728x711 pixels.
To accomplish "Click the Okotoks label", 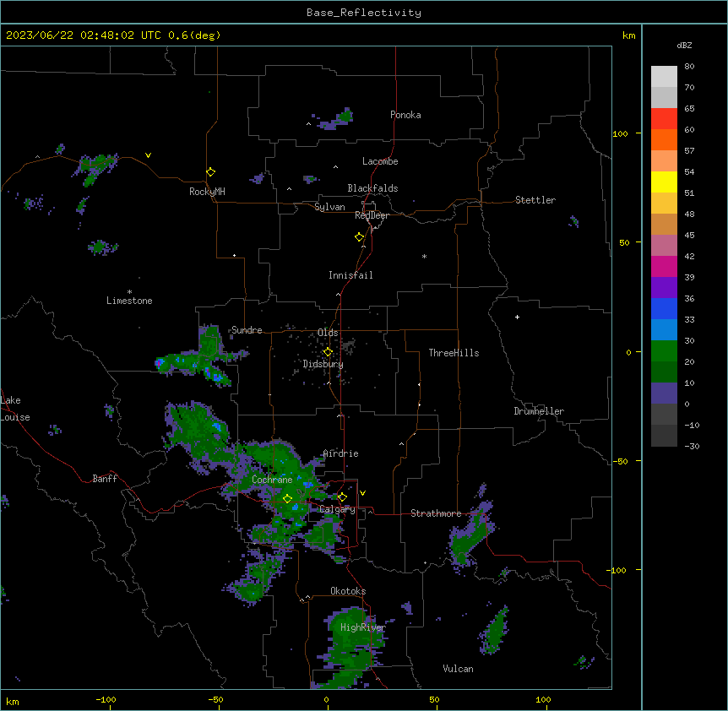I will point(348,591).
